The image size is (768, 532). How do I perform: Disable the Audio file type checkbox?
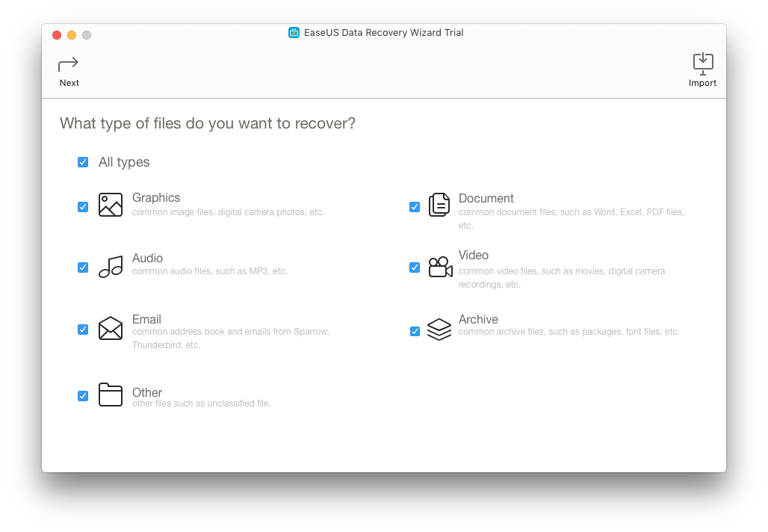tap(83, 267)
